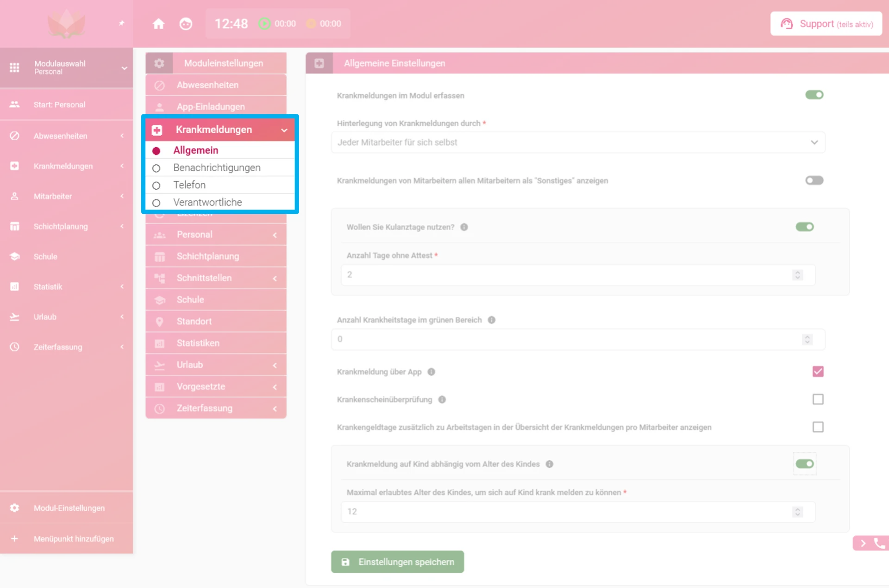Click the Urlaub plane icon in sidebar
This screenshot has width=889, height=588.
coord(15,317)
